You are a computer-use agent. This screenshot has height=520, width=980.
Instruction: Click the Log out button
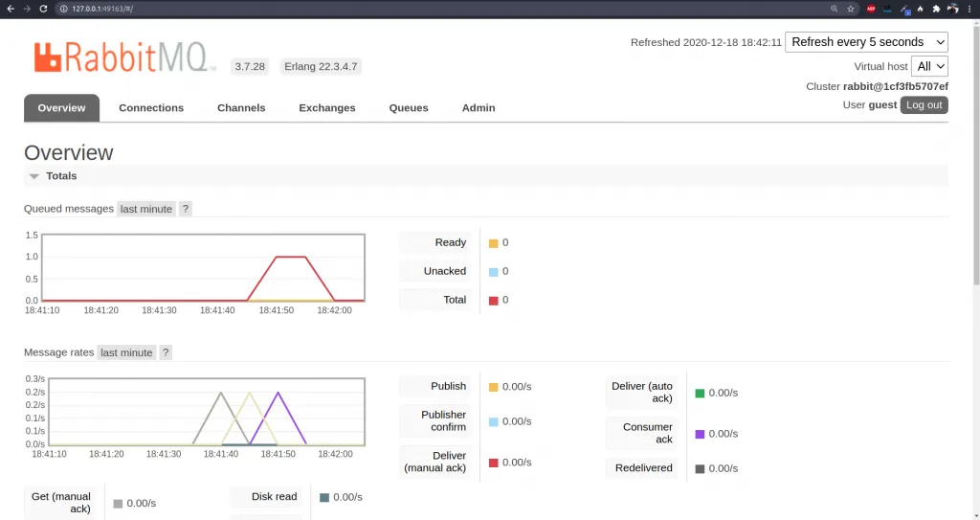(x=924, y=105)
